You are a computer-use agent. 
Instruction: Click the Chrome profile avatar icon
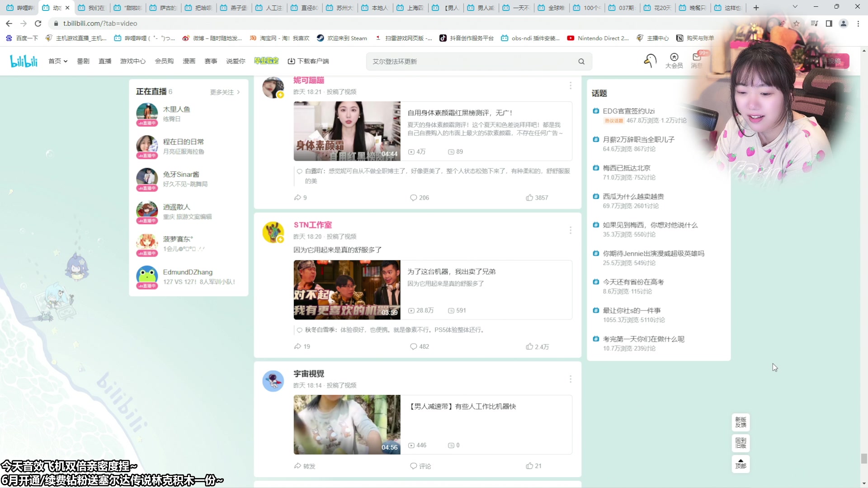pyautogui.click(x=843, y=23)
